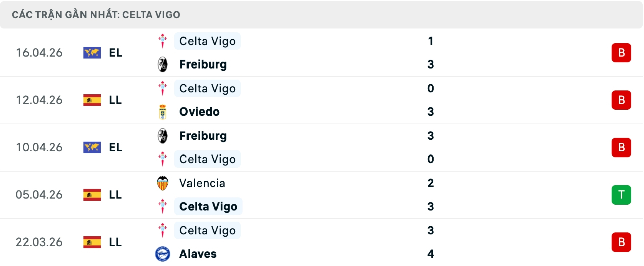Open the Oviedo team link
The height and width of the screenshot is (266, 644).
(199, 112)
